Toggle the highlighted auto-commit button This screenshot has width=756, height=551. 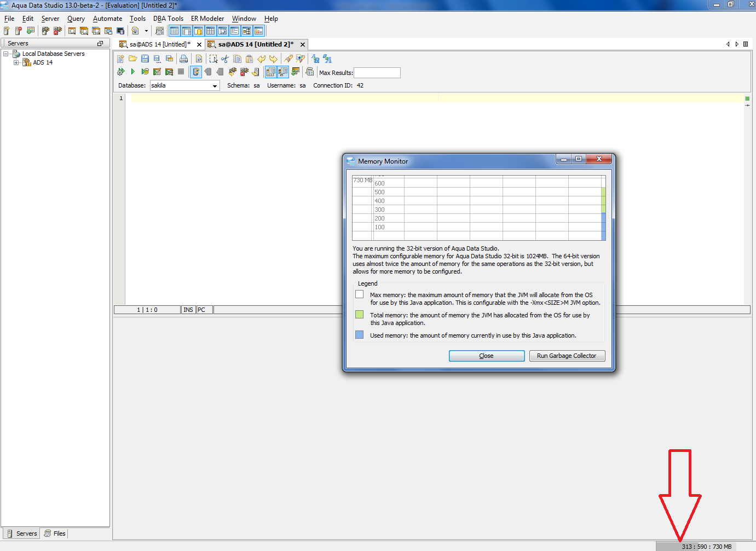click(x=196, y=72)
